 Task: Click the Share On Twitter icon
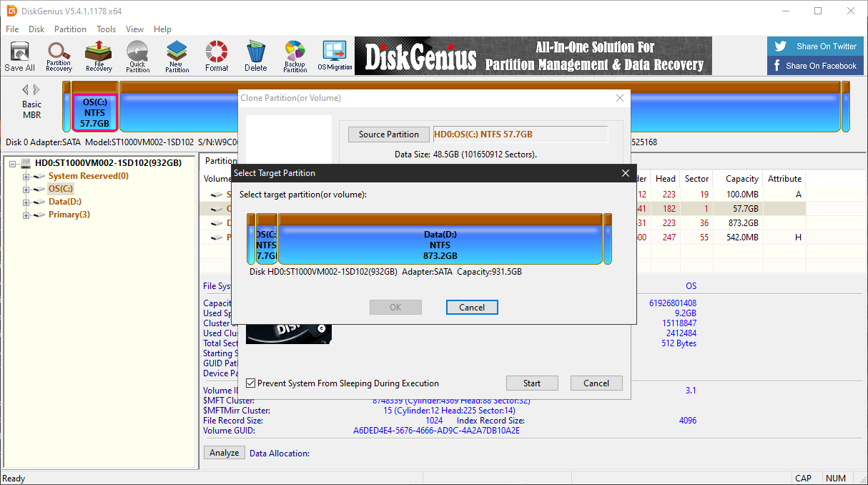(815, 46)
